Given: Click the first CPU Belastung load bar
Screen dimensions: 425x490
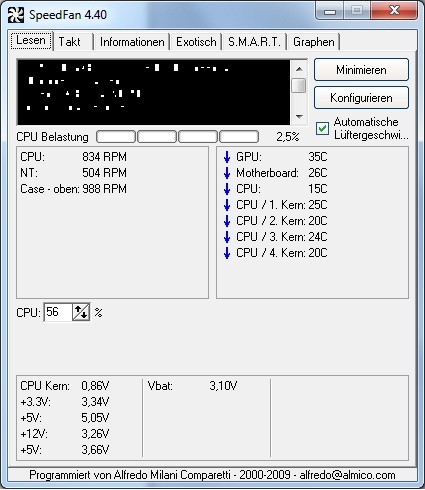Looking at the screenshot, I should click(116, 137).
